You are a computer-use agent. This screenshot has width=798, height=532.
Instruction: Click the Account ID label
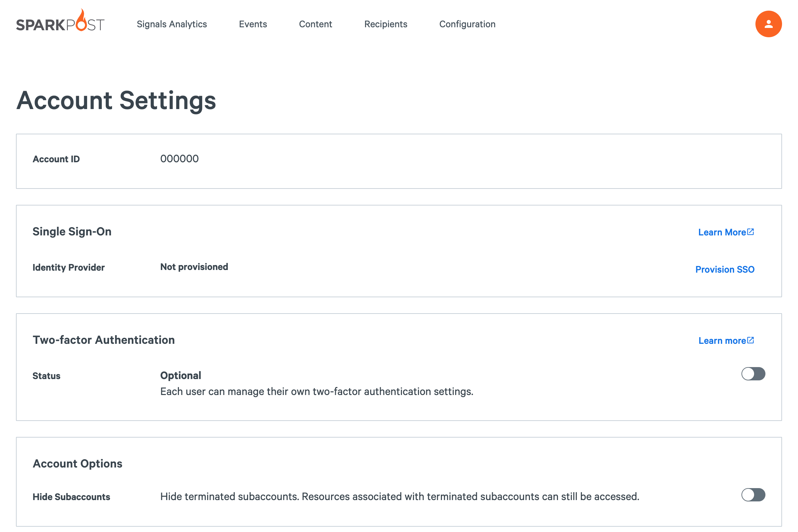coord(56,159)
